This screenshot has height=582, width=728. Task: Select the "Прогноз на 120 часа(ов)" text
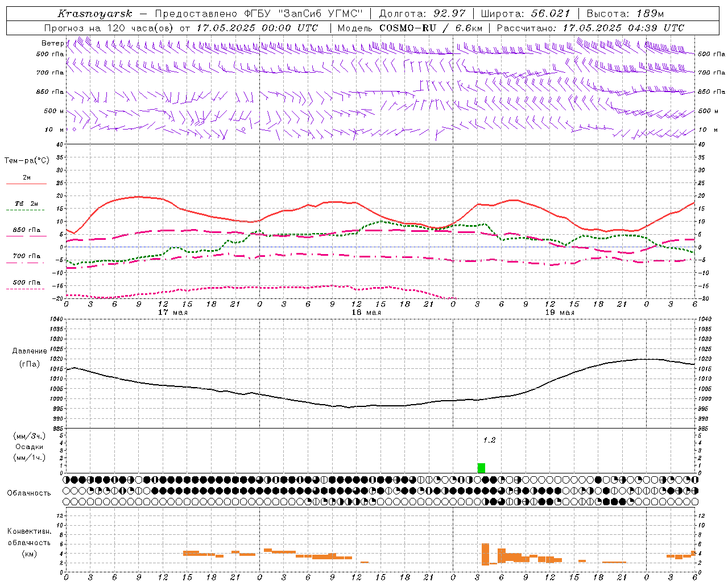point(109,28)
